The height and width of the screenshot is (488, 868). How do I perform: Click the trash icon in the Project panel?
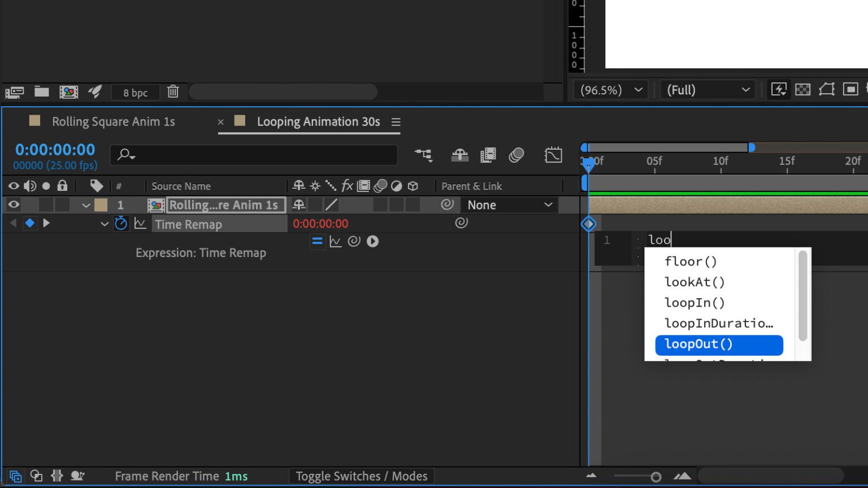pos(173,91)
